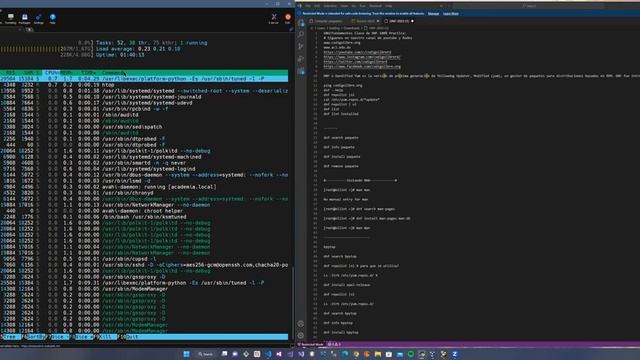Open the Terminal menu in VS Code
This screenshot has height=360, width=640.
point(376,6)
